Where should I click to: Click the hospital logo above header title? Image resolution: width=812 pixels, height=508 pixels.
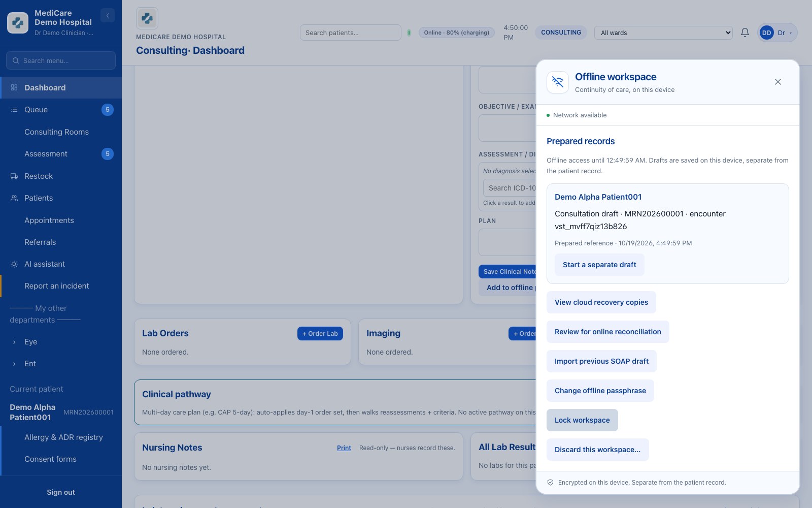(x=147, y=18)
